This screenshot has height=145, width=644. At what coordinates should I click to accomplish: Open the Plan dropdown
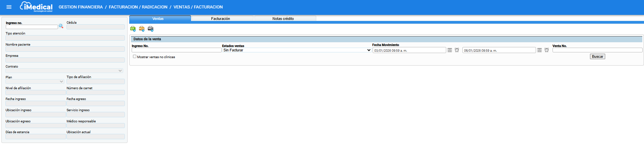(x=35, y=81)
